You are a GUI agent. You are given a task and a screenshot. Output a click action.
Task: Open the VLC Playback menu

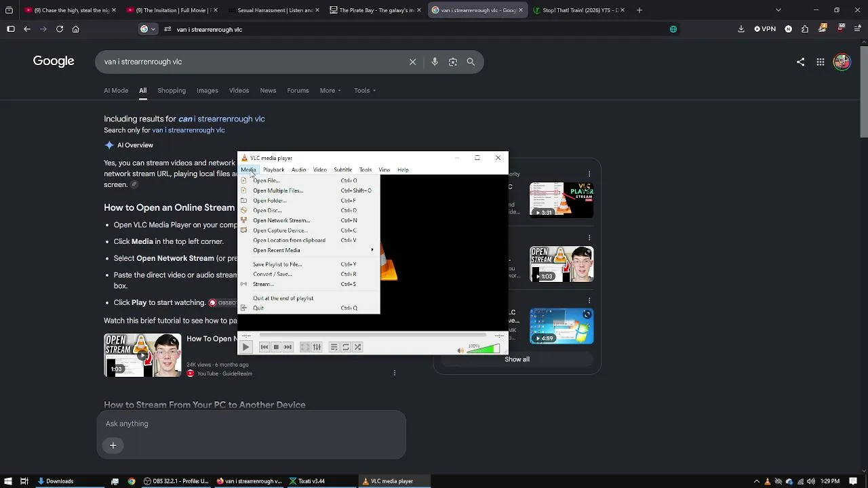(x=273, y=169)
